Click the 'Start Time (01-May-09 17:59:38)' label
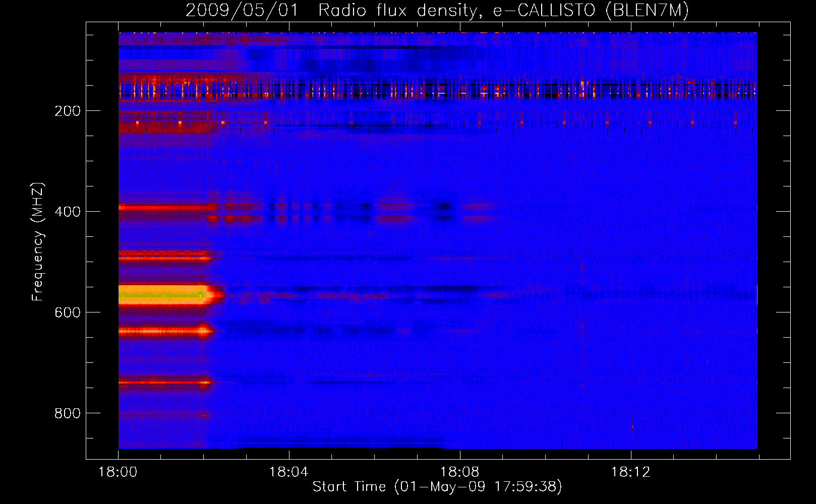Screen dimensions: 816x504 point(437,487)
